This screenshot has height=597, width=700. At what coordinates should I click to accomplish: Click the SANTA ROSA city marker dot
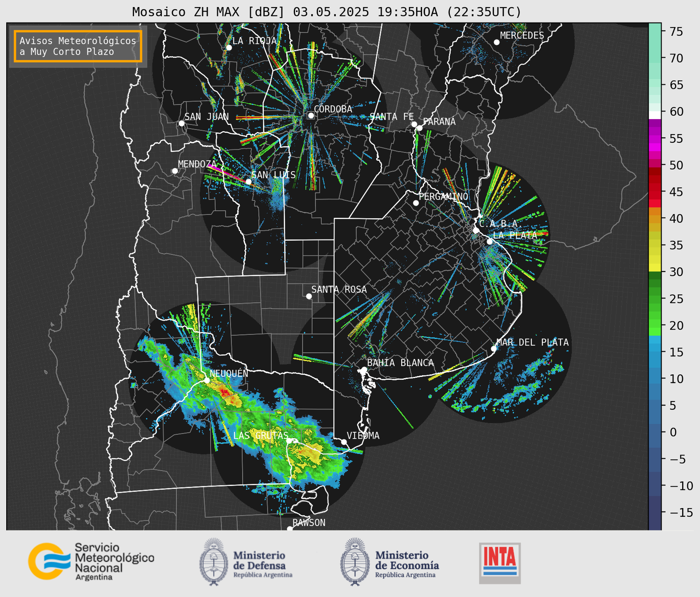pos(309,296)
